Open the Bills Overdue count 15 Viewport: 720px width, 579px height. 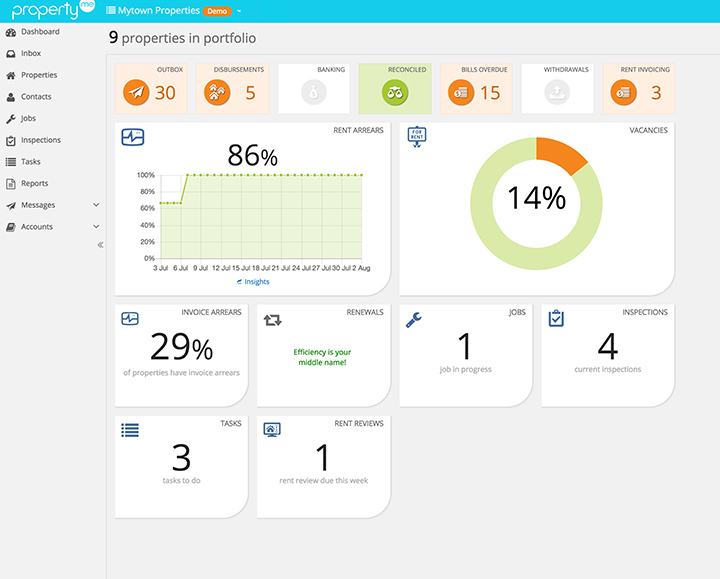click(490, 93)
